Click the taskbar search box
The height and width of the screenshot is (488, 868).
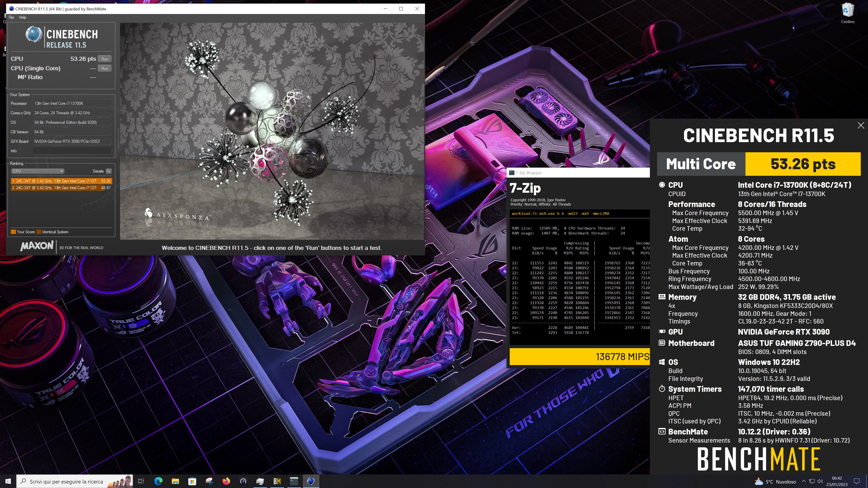click(x=74, y=481)
